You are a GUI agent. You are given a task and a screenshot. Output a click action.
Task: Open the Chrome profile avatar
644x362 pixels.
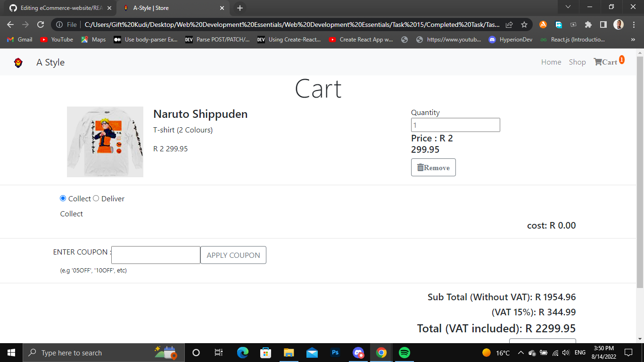(619, 25)
